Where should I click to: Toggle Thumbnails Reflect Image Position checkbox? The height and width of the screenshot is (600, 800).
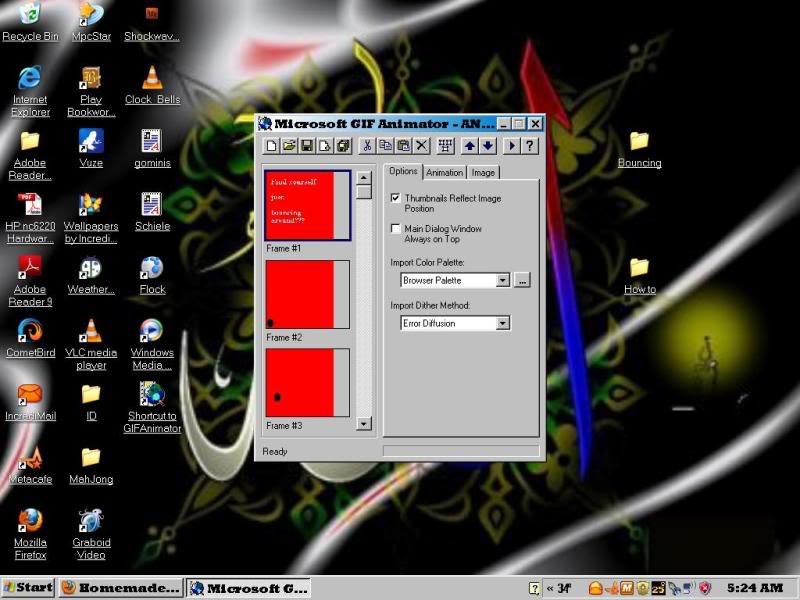[x=395, y=198]
